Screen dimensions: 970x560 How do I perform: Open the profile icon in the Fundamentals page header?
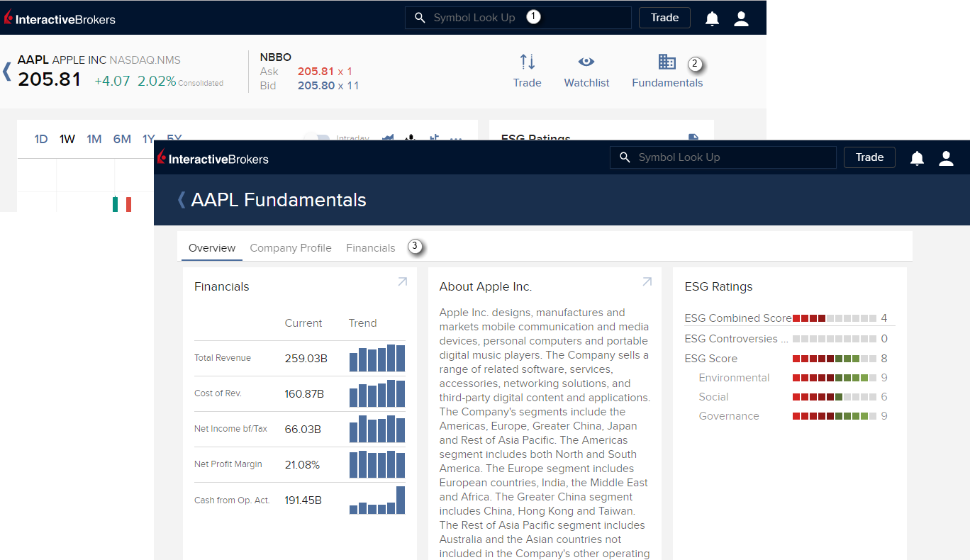[946, 158]
